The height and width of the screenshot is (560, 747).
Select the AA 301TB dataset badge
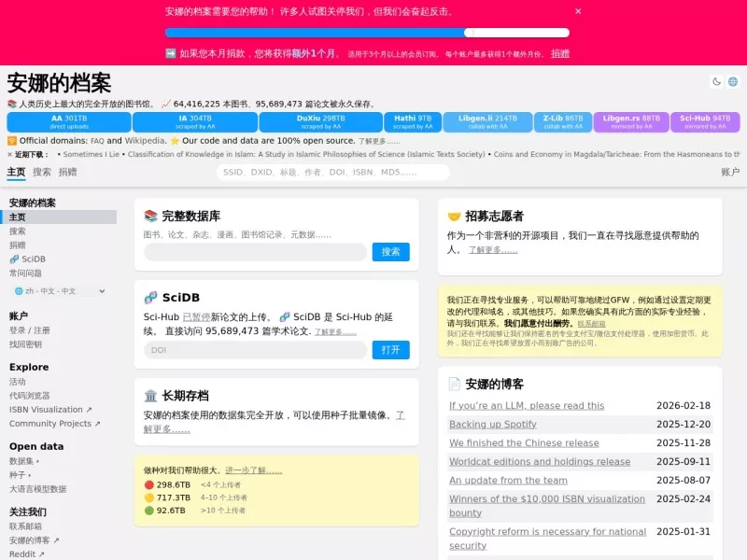pyautogui.click(x=69, y=122)
